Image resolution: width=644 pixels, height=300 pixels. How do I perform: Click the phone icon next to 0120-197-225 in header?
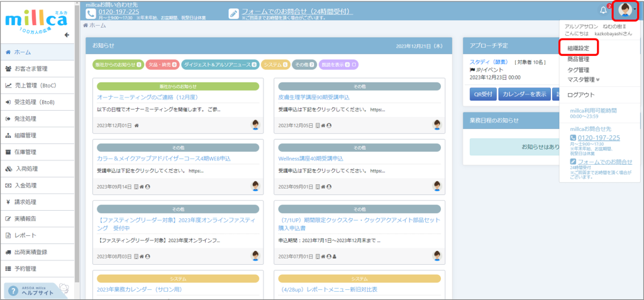point(91,13)
